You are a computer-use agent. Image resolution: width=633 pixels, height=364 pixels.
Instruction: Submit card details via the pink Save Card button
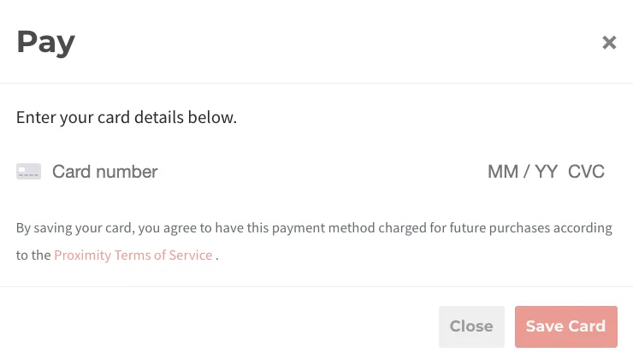pos(566,326)
